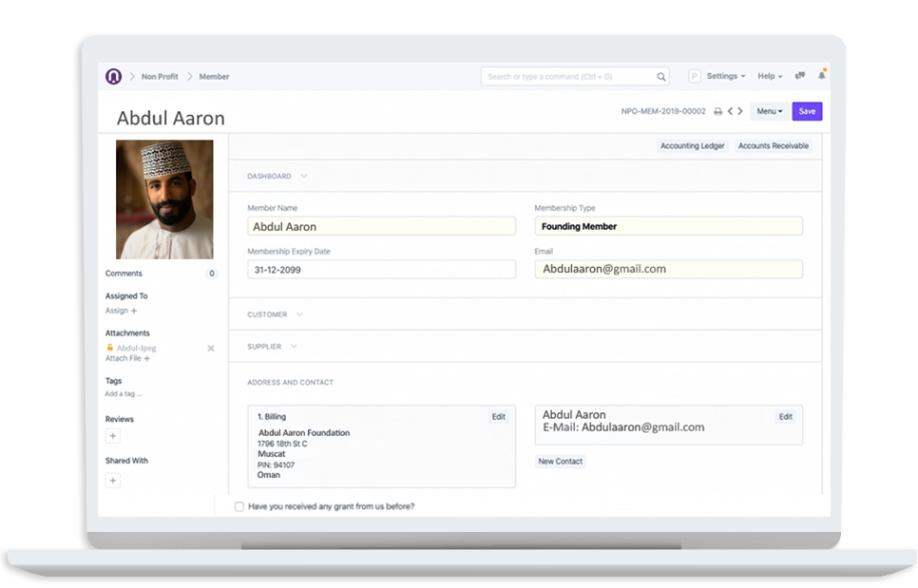Open the Menu dropdown
The image size is (918, 588).
coord(768,111)
